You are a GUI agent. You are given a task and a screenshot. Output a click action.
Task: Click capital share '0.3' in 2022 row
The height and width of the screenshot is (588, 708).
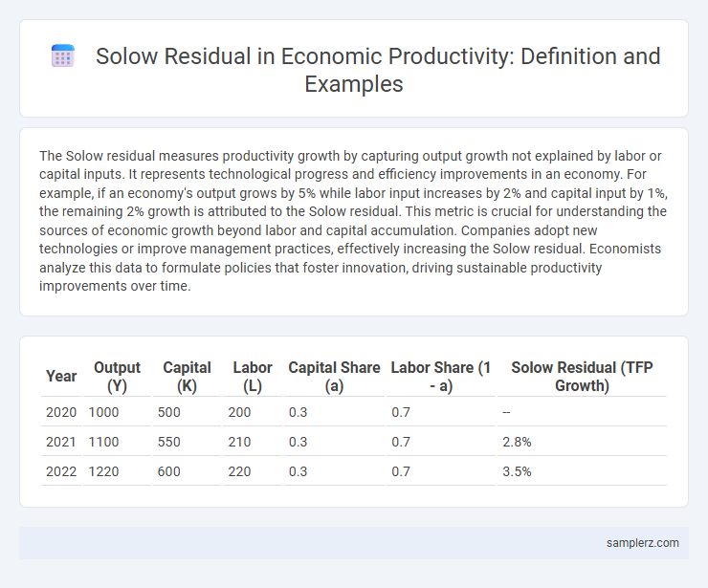coord(298,471)
